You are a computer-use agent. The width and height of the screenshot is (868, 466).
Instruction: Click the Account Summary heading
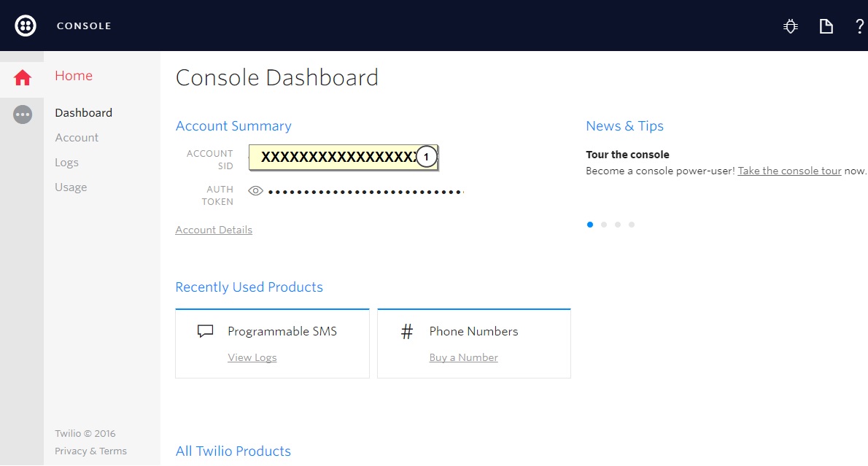click(233, 126)
